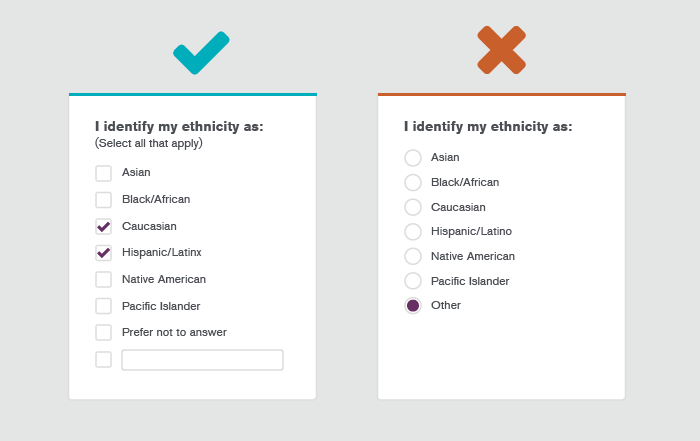Click the Select all that apply hint text
Screen dimensions: 700x441
point(149,143)
